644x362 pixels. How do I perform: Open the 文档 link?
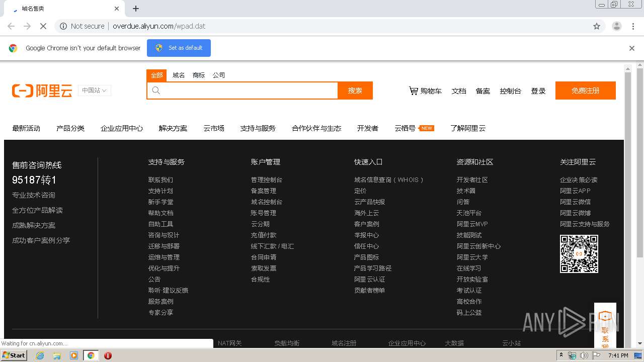(459, 91)
